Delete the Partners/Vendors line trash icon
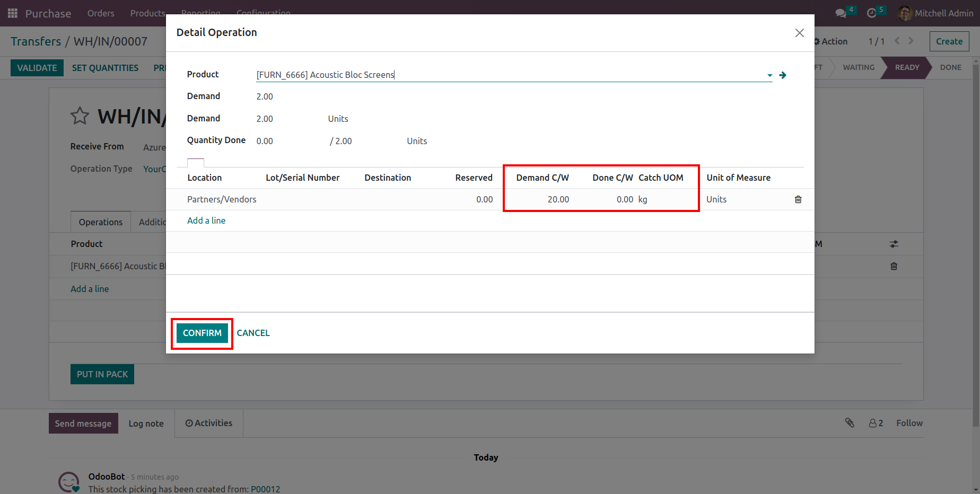 tap(798, 199)
